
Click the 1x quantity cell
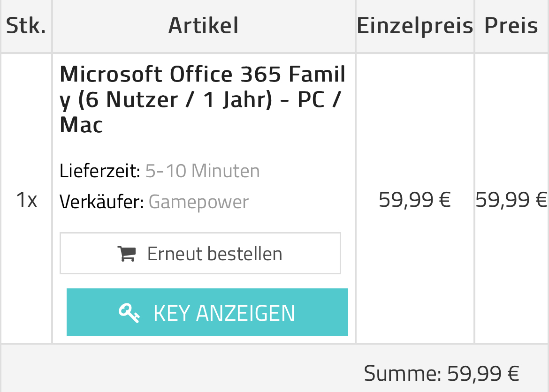(26, 200)
